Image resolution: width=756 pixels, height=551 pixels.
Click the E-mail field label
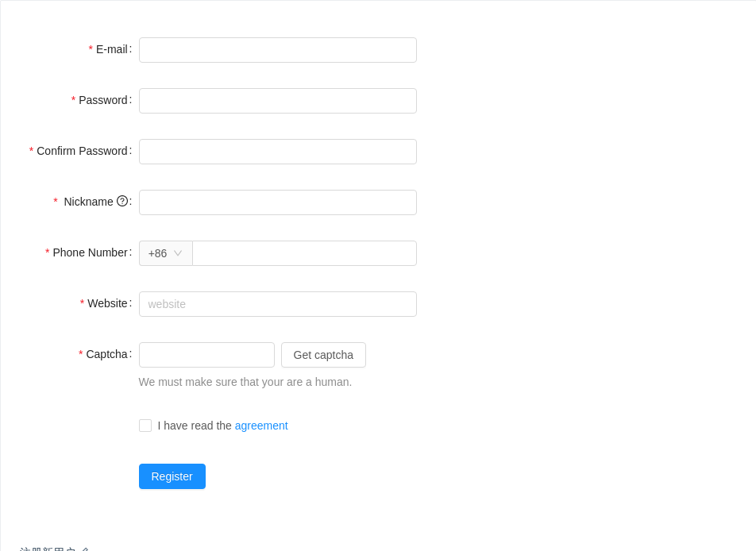[112, 50]
